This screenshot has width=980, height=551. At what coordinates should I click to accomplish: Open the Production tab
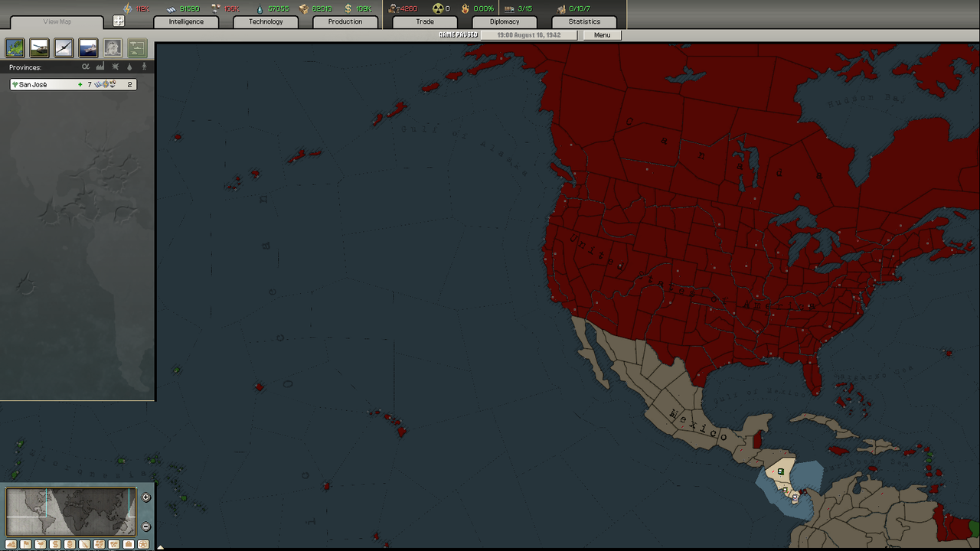tap(345, 21)
